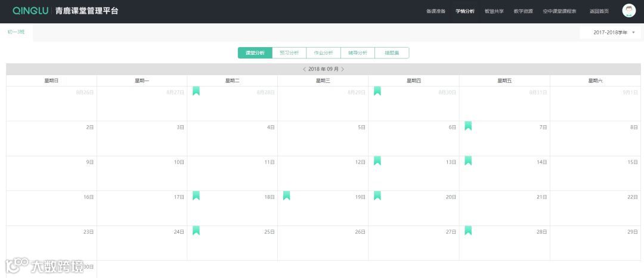
Task: Select the 初一3班 class tab
Action: tap(16, 32)
